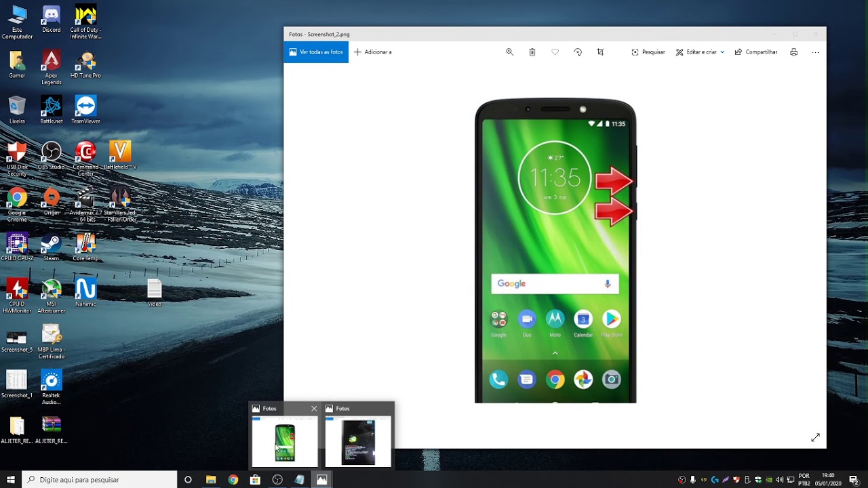Viewport: 868px width, 488px height.
Task: Delete the photo with the trash icon
Action: pyautogui.click(x=532, y=52)
